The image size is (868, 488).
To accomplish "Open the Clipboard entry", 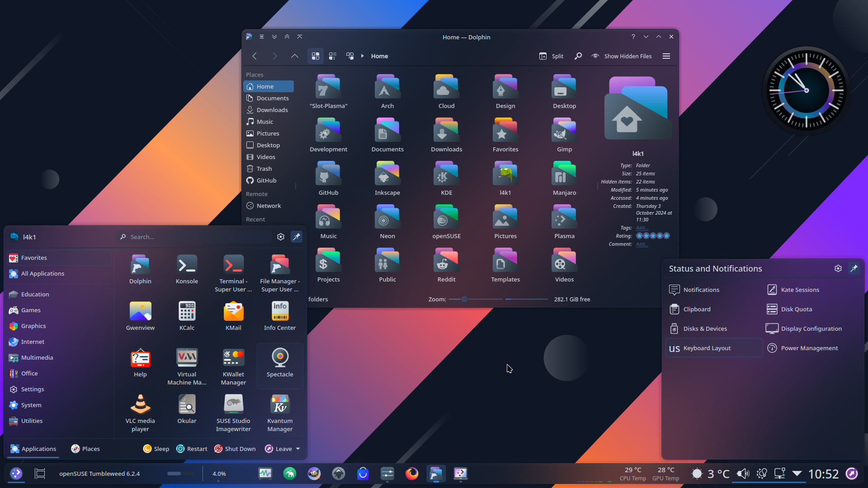I will 714,309.
